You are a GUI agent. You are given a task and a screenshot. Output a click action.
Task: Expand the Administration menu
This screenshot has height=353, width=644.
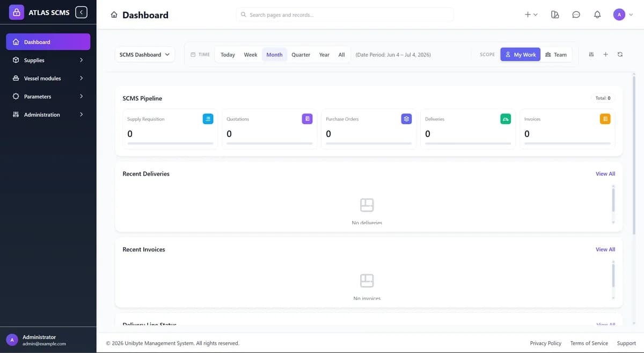(x=48, y=114)
